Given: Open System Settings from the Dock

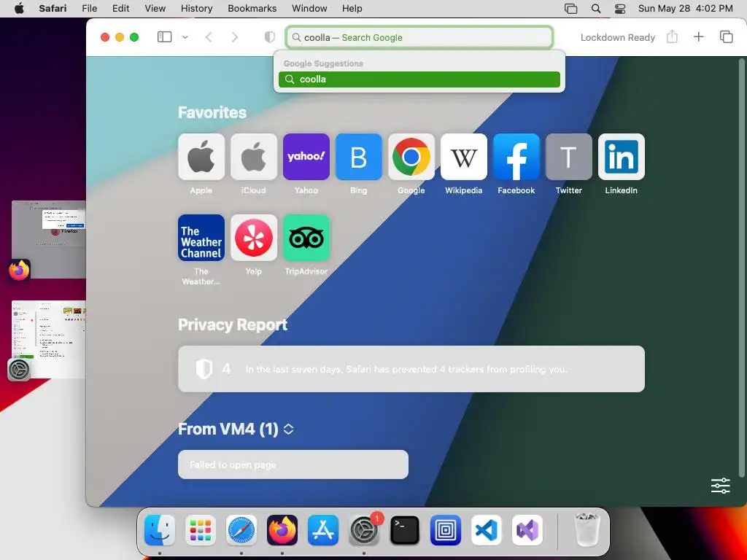Looking at the screenshot, I should pos(365,530).
